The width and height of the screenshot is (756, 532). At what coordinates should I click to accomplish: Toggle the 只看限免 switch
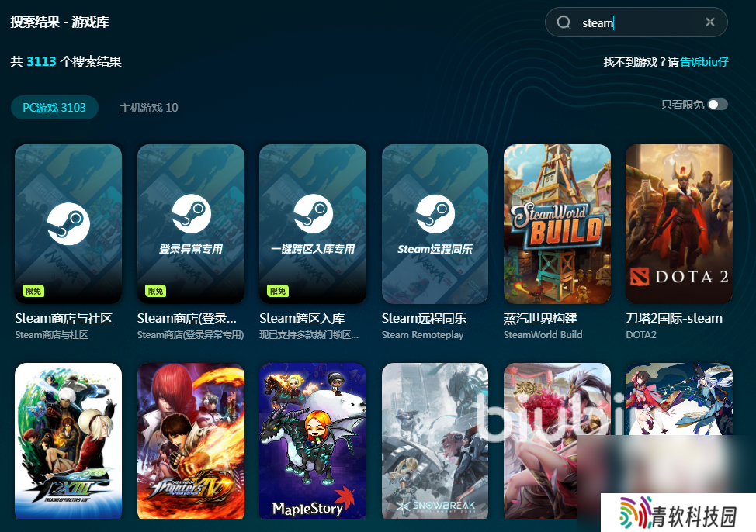pyautogui.click(x=717, y=105)
